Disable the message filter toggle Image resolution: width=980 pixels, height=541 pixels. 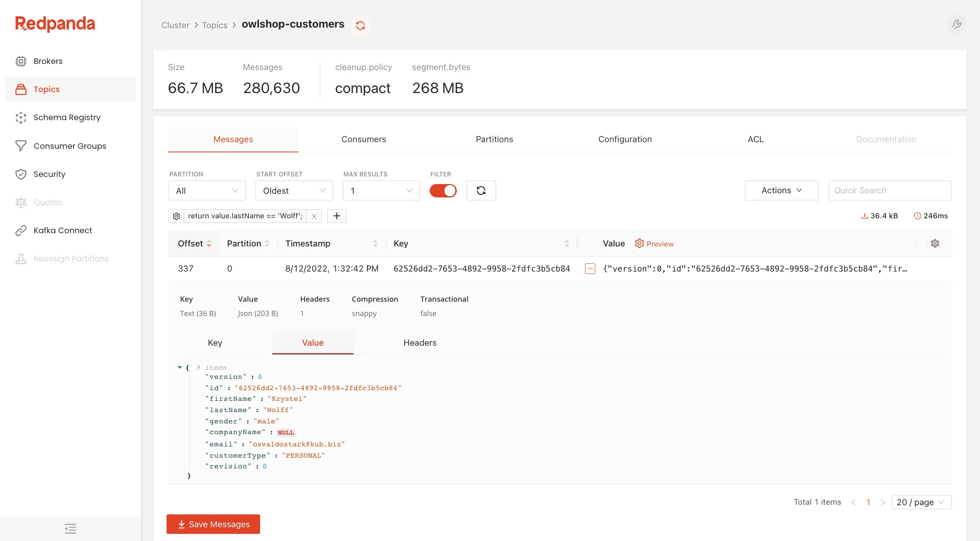pyautogui.click(x=443, y=190)
